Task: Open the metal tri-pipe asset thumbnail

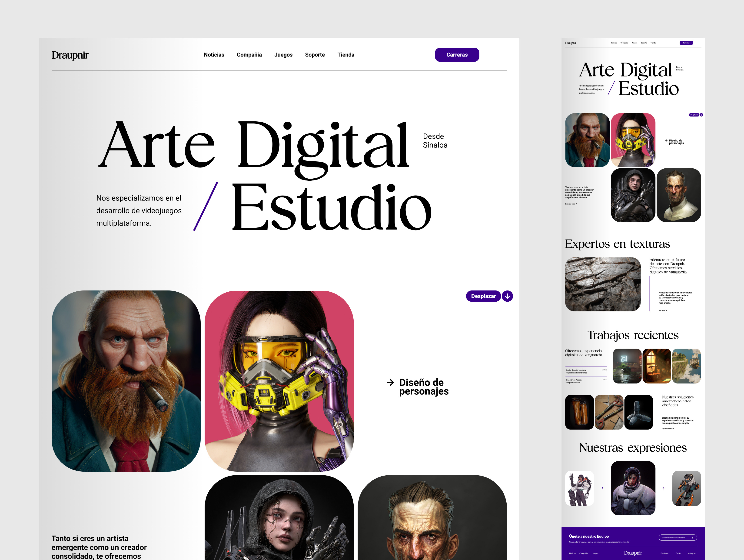Action: click(638, 412)
